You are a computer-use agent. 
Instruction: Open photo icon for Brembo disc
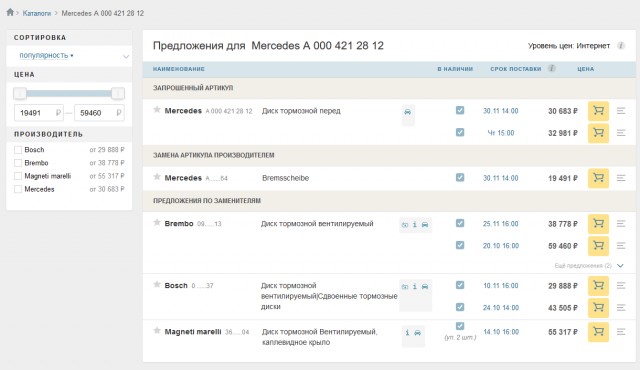click(x=405, y=225)
